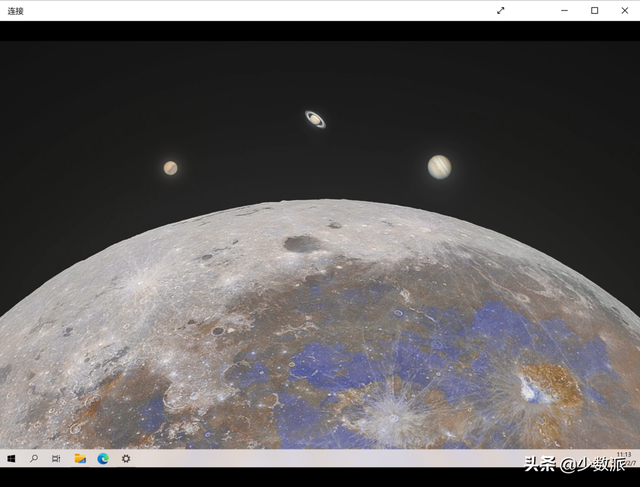
Task: Open Settings gear on the taskbar
Action: point(126,459)
